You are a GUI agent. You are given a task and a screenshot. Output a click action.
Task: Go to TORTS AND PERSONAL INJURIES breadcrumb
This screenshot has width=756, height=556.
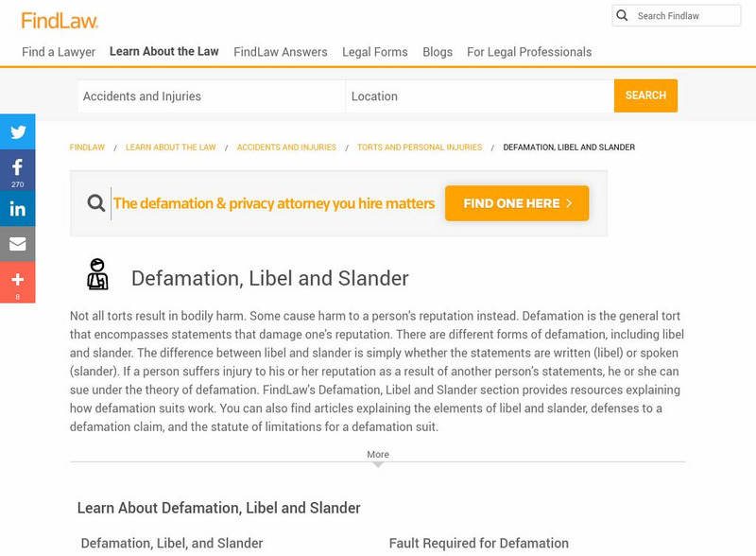tap(420, 148)
